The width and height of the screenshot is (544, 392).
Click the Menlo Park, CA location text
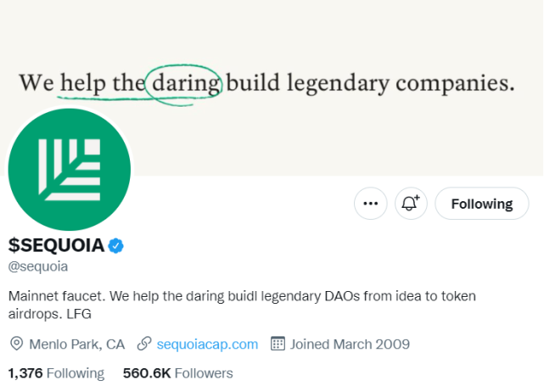click(x=76, y=344)
